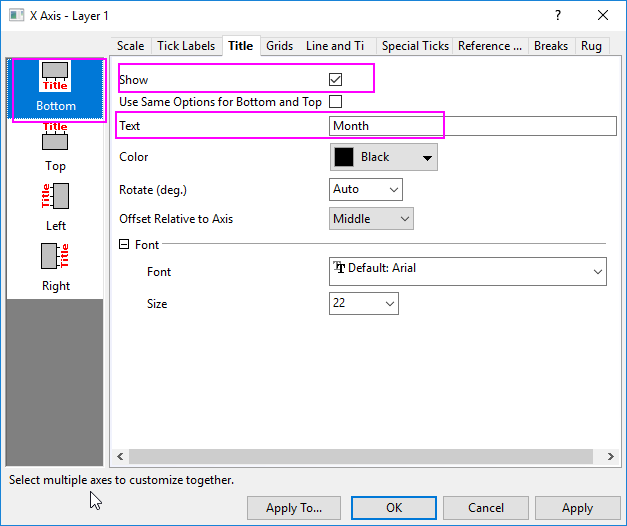Screen dimensions: 627x526
Task: Switch to the Scale tab
Action: tap(130, 46)
